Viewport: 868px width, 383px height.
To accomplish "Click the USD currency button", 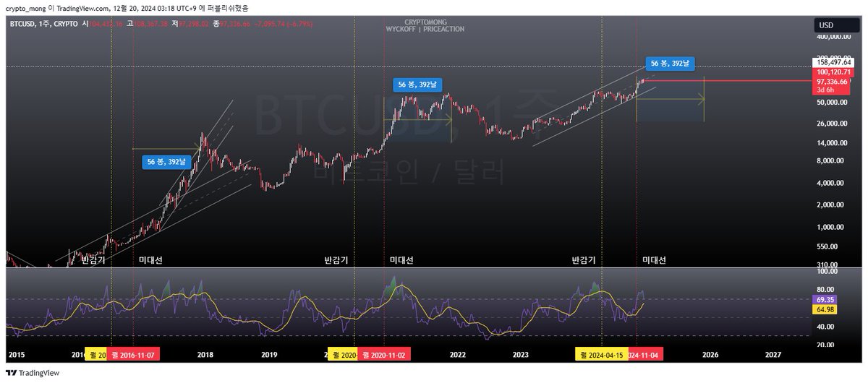I will [838, 25].
